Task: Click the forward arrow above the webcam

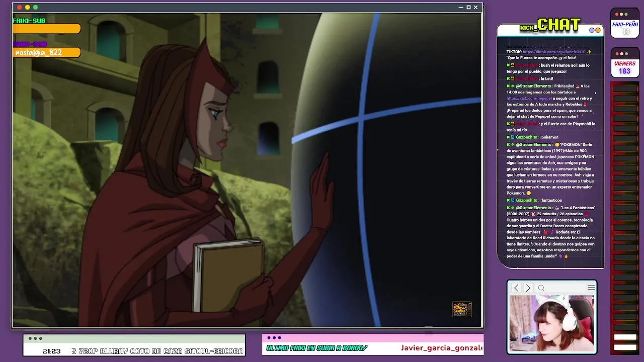Action: point(528,288)
